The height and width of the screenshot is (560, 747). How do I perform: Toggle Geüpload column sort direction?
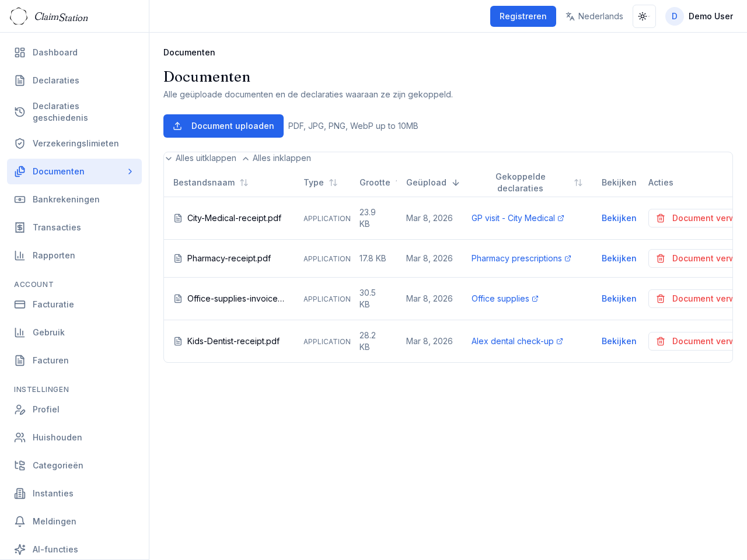[456, 183]
